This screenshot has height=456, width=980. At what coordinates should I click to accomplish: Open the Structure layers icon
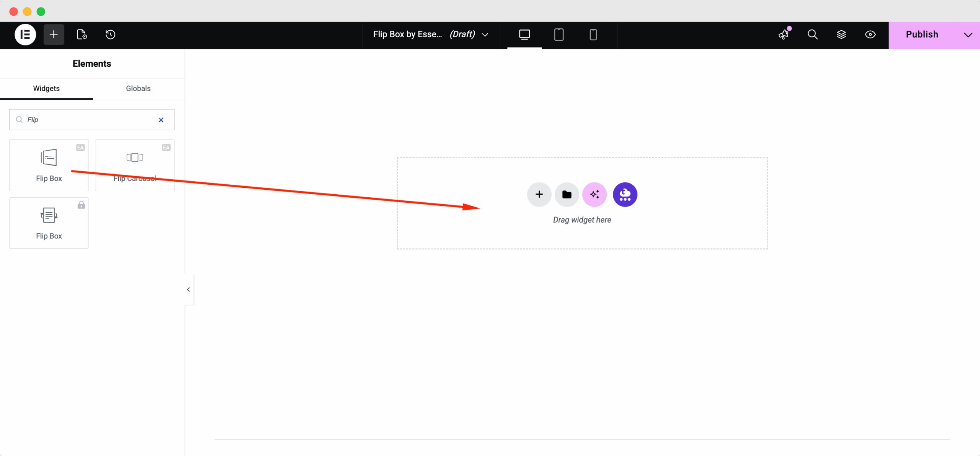tap(841, 34)
